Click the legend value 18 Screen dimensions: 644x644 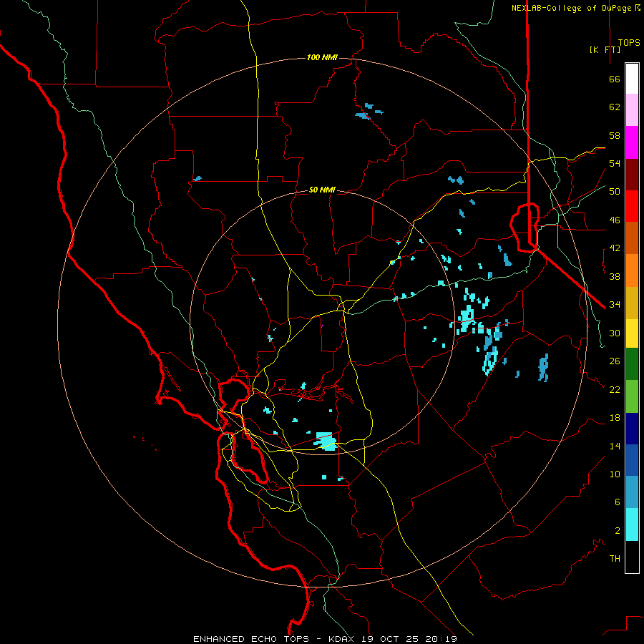click(615, 418)
